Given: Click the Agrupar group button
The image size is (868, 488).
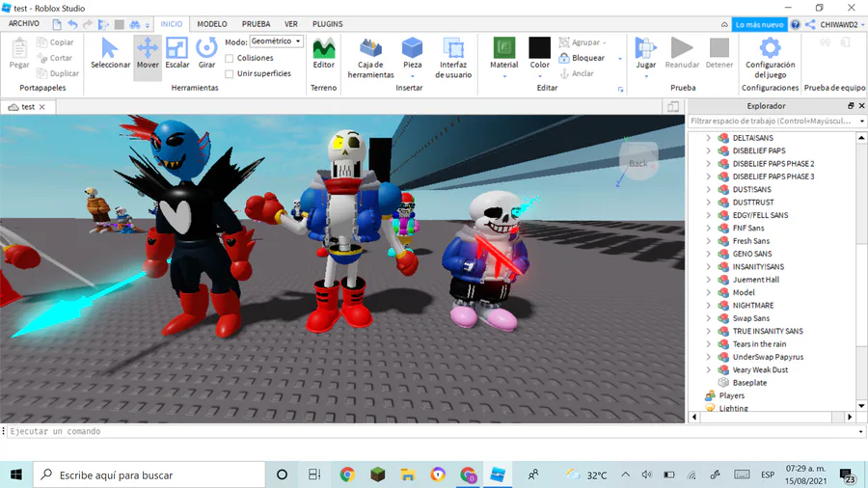Looking at the screenshot, I should [x=582, y=42].
